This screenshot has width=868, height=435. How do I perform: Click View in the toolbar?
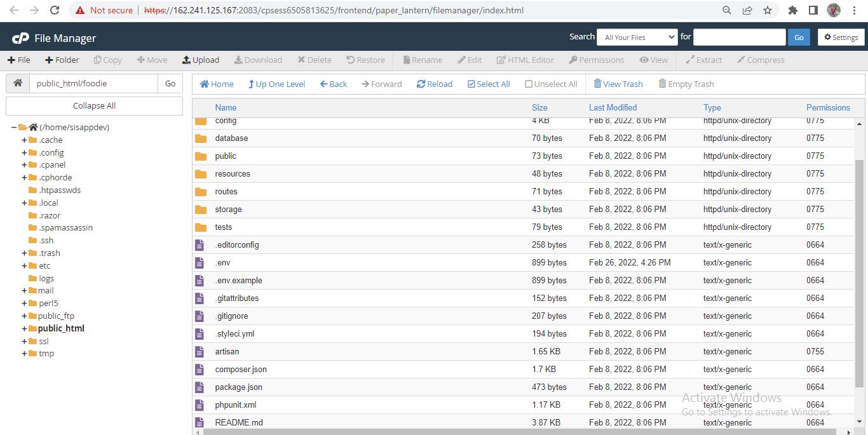point(654,60)
